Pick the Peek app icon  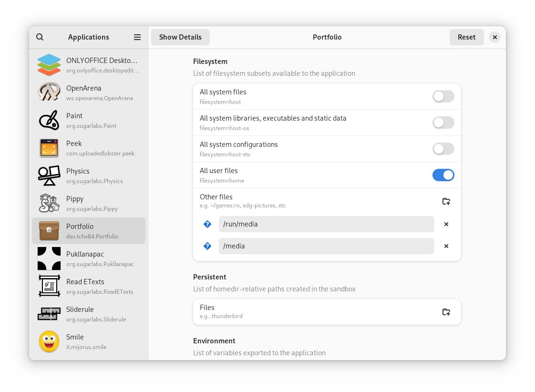coord(49,148)
